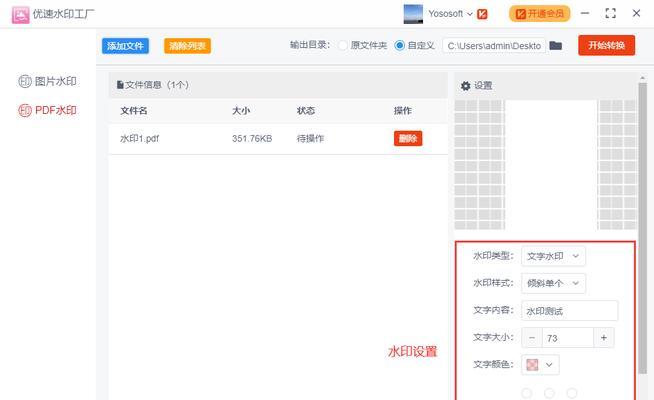The image size is (654, 400).
Task: Click the 351.76KB size cell
Action: [252, 138]
